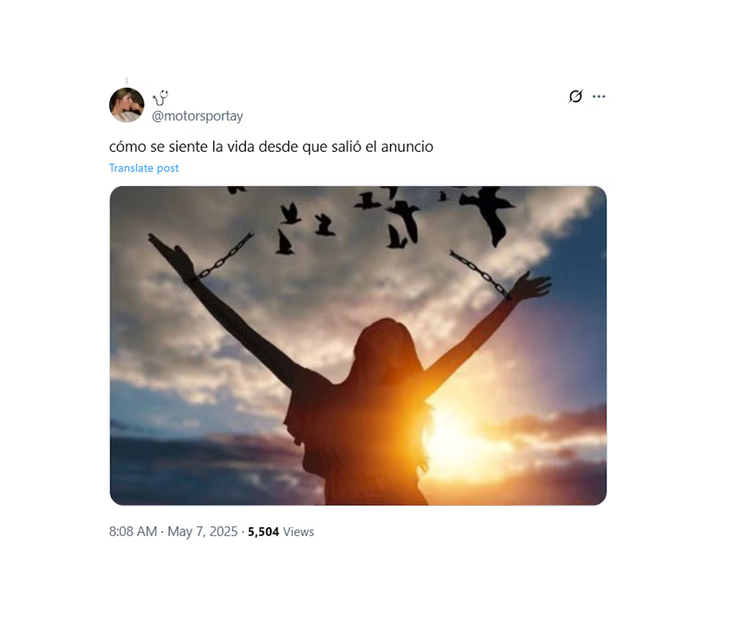Click the May 7, 2025 date
This screenshot has height=626, width=730.
click(203, 532)
